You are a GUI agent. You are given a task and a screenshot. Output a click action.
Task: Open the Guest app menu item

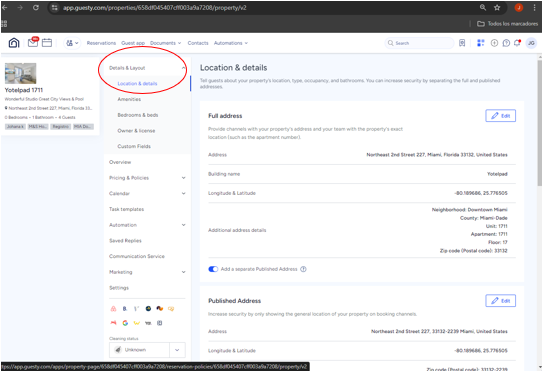[x=133, y=43]
